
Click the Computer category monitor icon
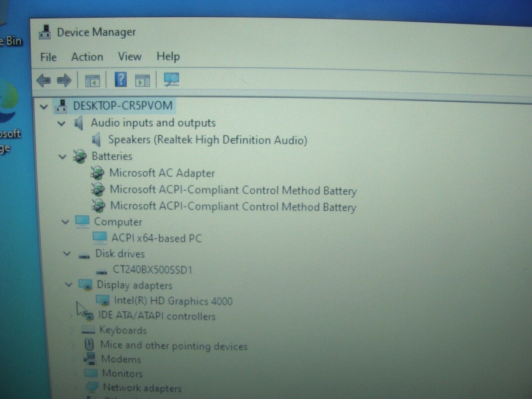(82, 222)
